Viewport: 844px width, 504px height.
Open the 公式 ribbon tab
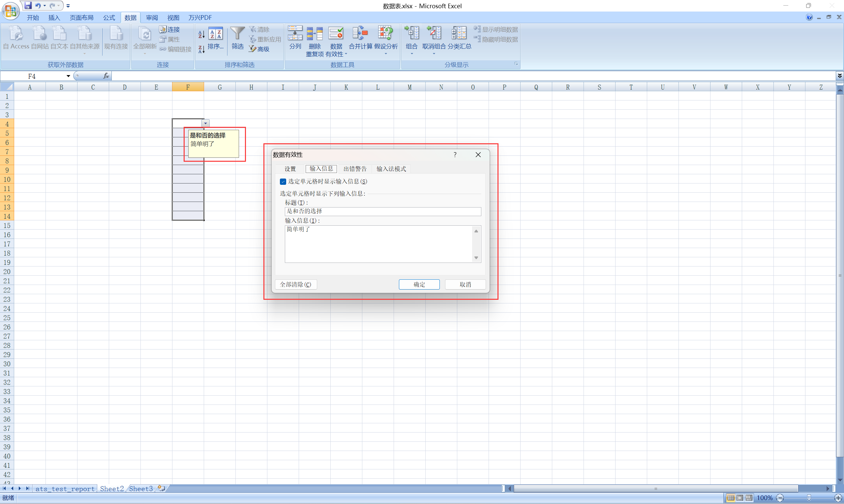[x=109, y=18]
